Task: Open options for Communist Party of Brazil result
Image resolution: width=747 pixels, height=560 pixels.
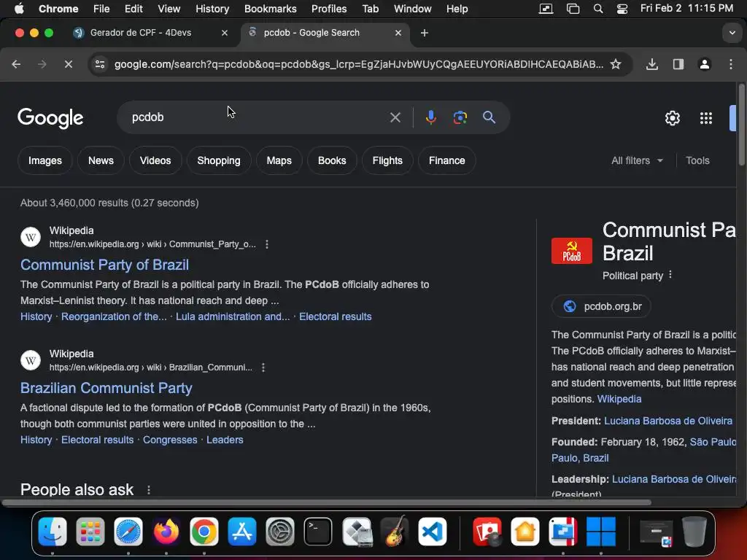Action: (267, 244)
